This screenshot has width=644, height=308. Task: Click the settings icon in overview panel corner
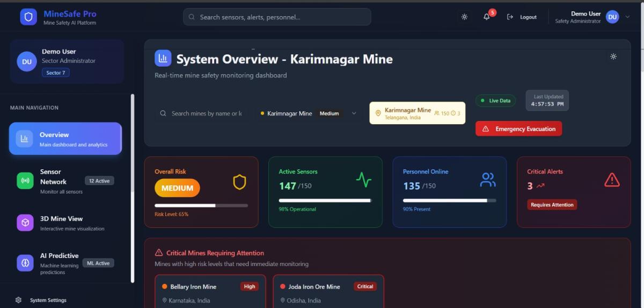pyautogui.click(x=613, y=56)
